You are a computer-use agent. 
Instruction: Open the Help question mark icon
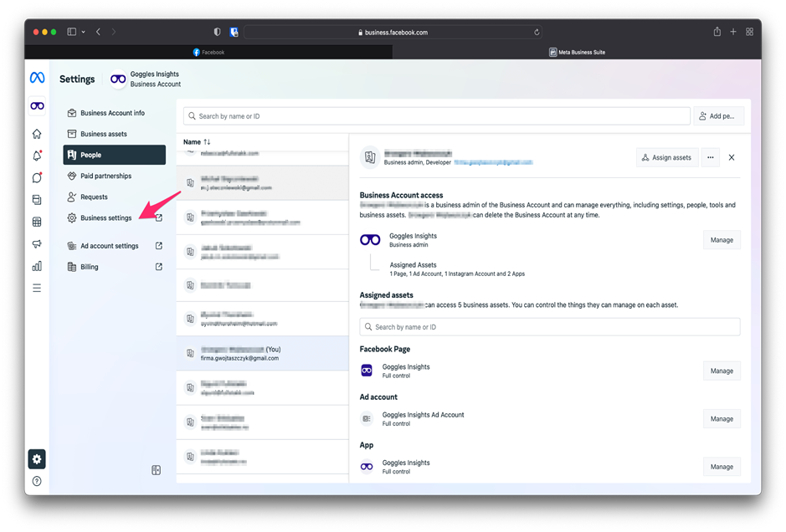(x=37, y=481)
